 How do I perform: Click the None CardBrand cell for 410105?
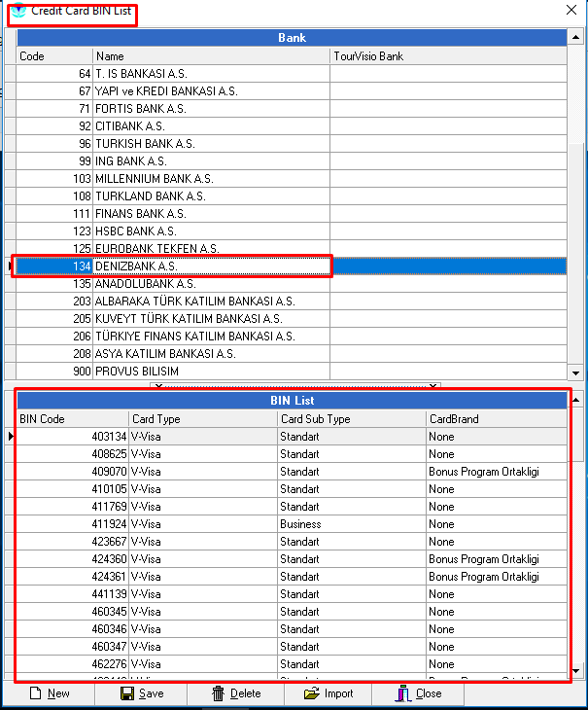(497, 489)
